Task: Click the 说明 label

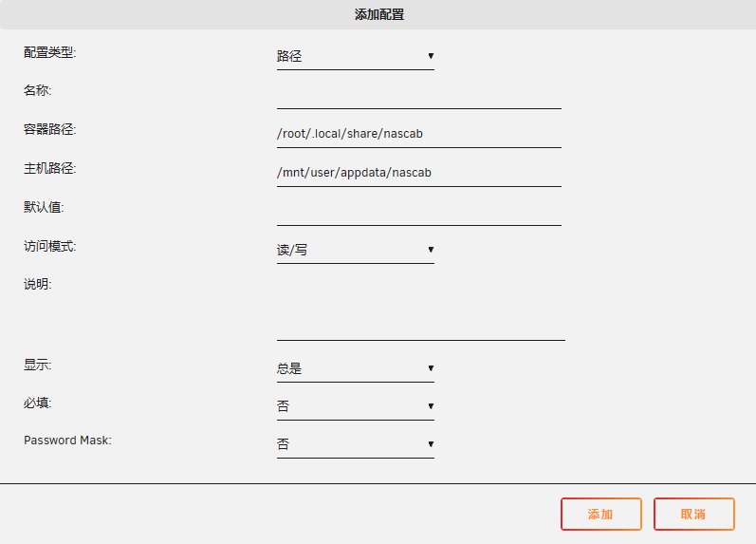Action: tap(38, 284)
